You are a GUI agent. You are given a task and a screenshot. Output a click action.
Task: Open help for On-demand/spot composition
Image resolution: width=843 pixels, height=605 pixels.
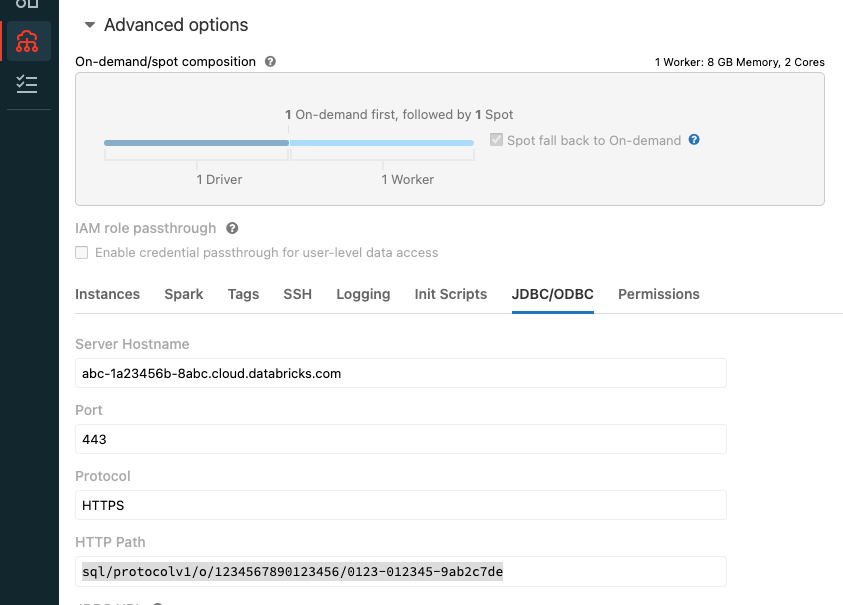270,62
